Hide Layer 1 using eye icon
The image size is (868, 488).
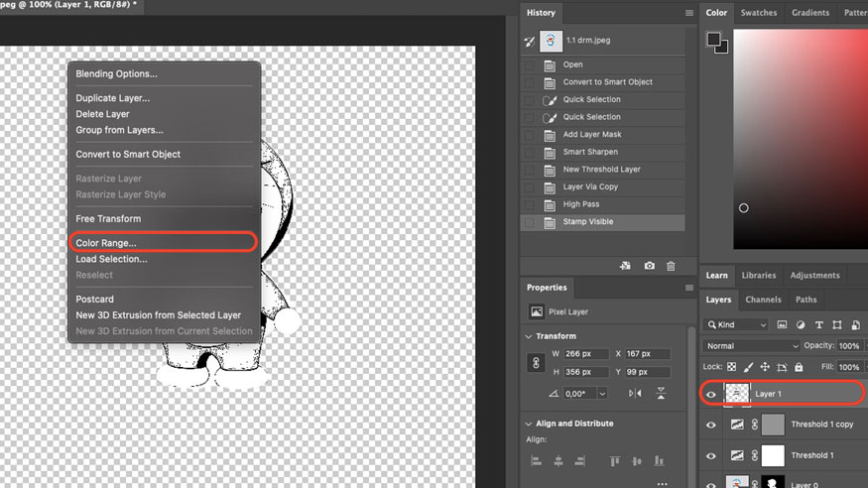point(710,394)
